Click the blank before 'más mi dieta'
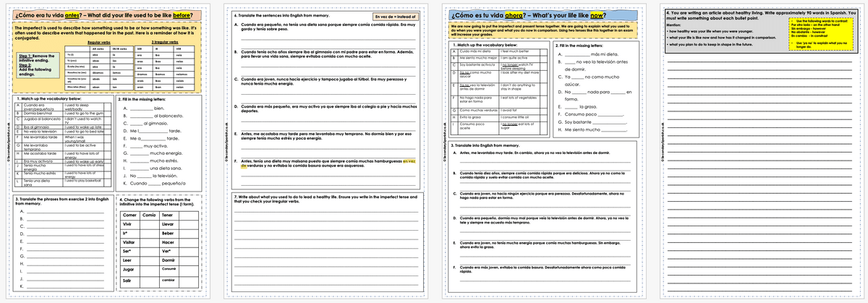Viewport: 868px width, 303px height. pyautogui.click(x=576, y=55)
